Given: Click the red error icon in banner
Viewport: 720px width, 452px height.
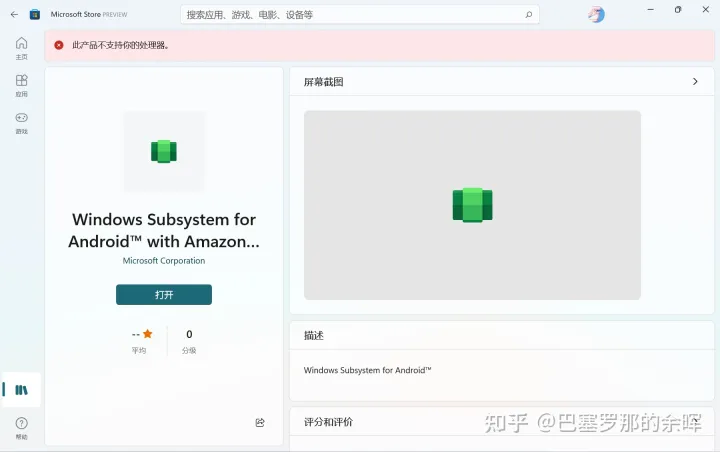Looking at the screenshot, I should [x=59, y=45].
